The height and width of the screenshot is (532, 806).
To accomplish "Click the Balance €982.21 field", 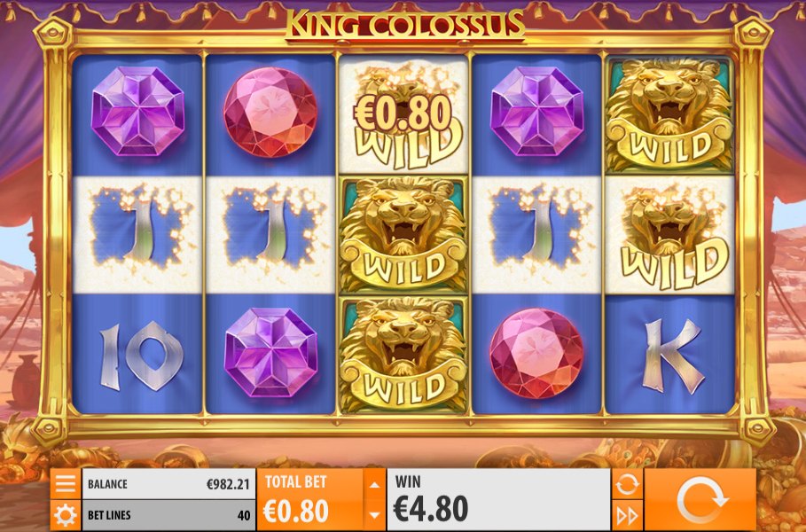I will (x=168, y=484).
